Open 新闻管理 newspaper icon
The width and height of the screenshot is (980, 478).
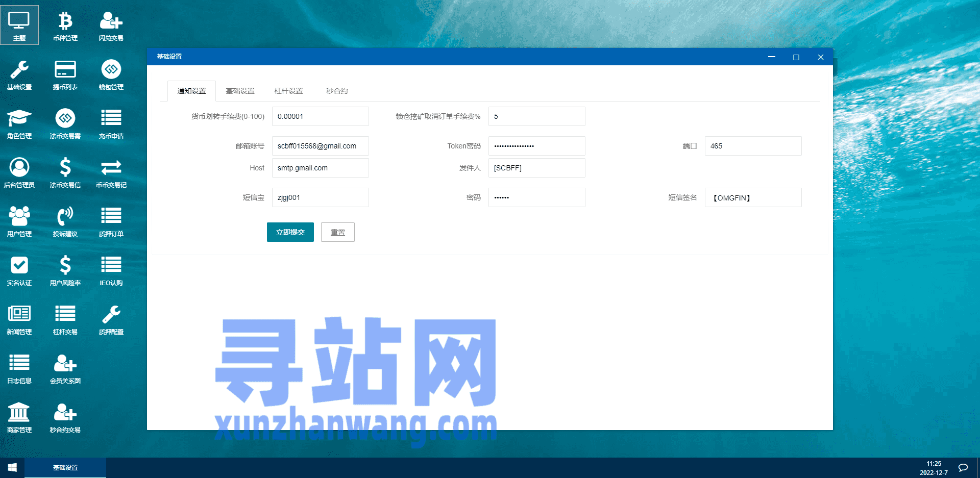(19, 319)
